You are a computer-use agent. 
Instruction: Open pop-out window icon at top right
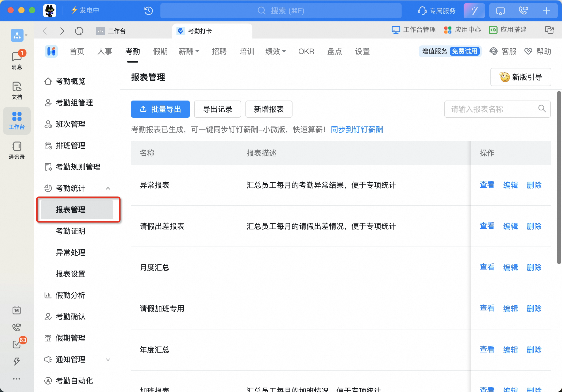click(549, 30)
